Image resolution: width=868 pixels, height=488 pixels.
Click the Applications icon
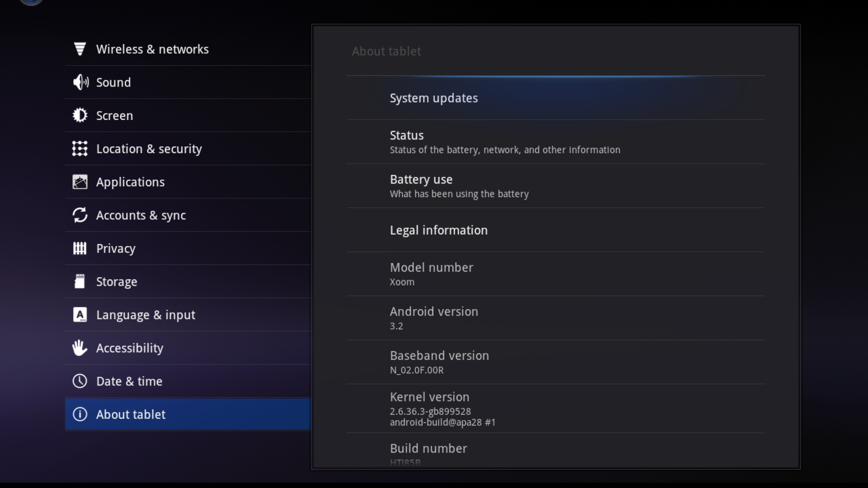(x=80, y=182)
